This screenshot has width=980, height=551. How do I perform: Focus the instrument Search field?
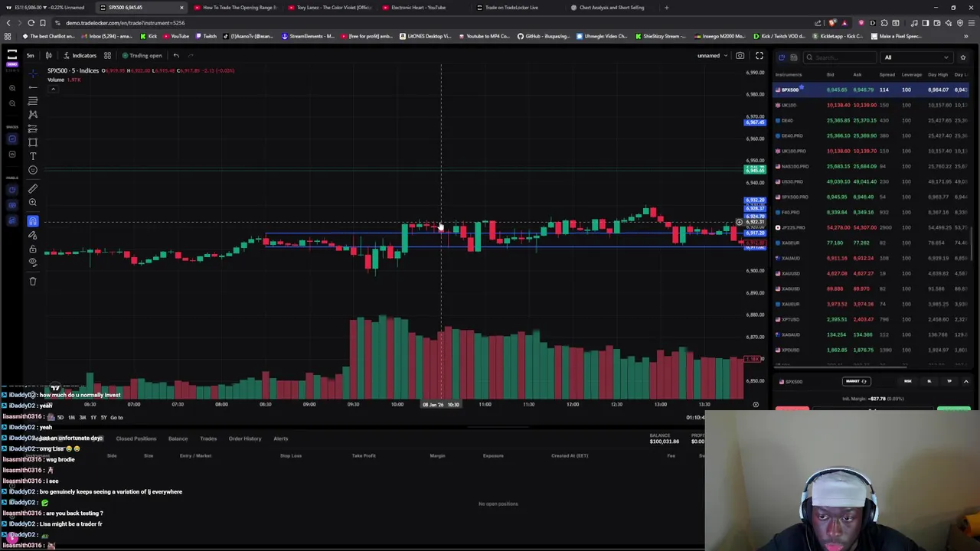coord(841,57)
